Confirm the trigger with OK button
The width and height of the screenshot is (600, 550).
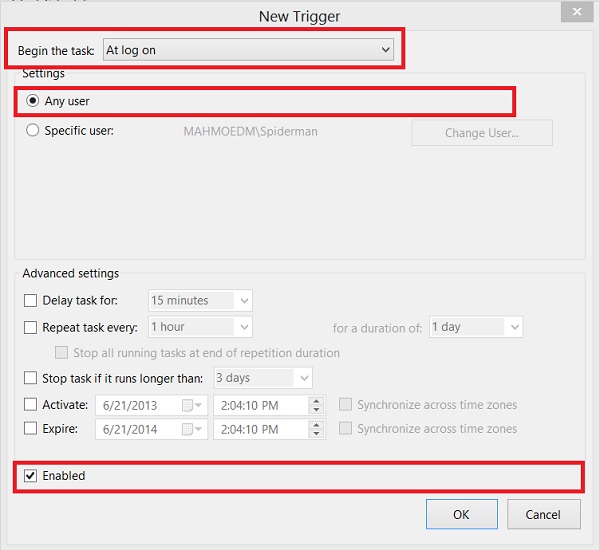(x=462, y=514)
